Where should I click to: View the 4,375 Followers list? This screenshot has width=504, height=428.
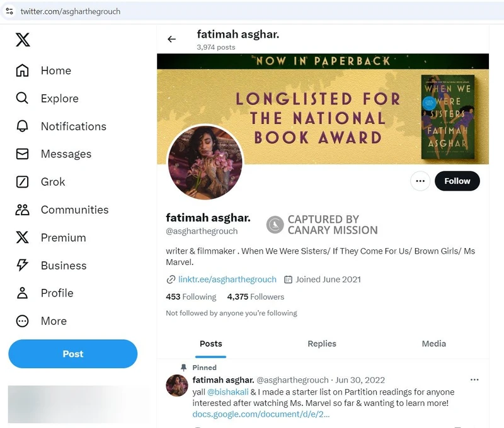(256, 297)
